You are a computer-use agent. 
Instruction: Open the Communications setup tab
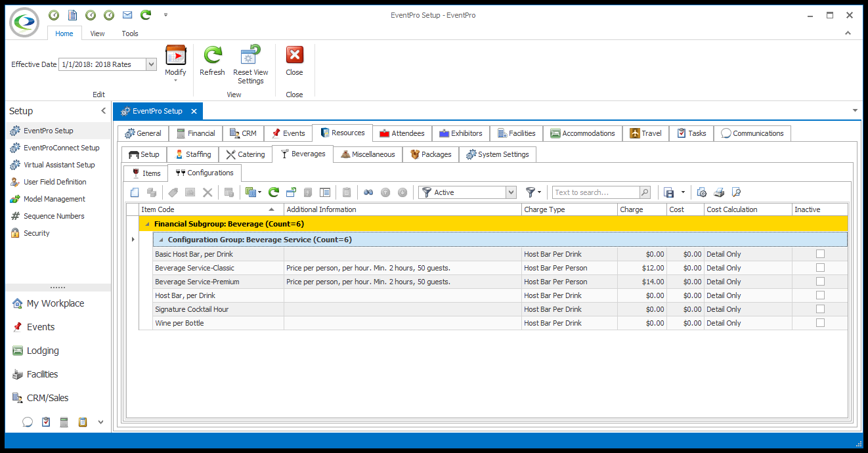click(x=752, y=133)
